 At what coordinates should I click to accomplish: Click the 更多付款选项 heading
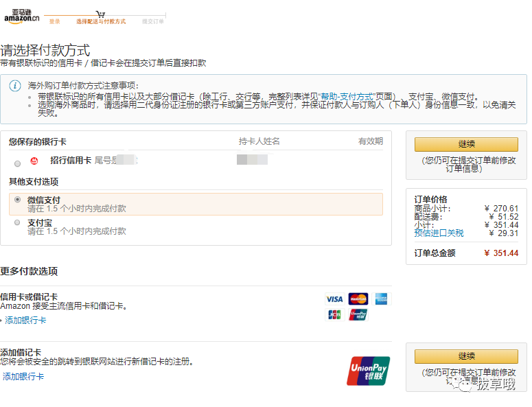point(29,271)
